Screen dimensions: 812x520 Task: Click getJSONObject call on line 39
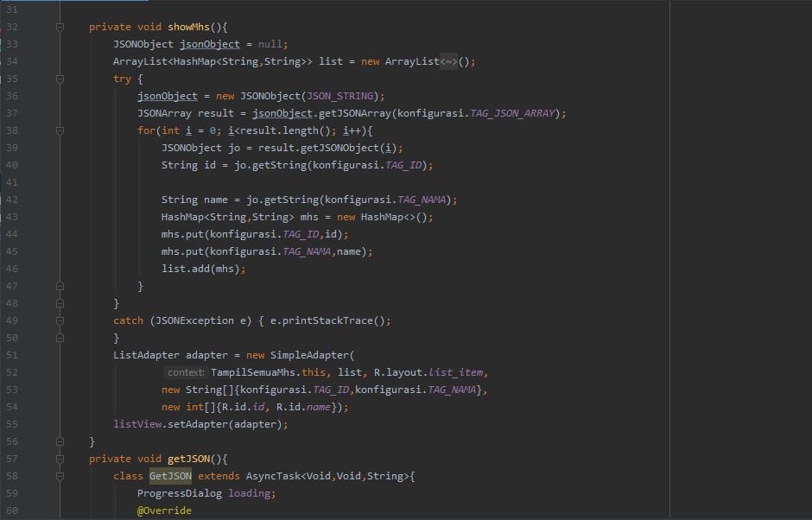(339, 148)
